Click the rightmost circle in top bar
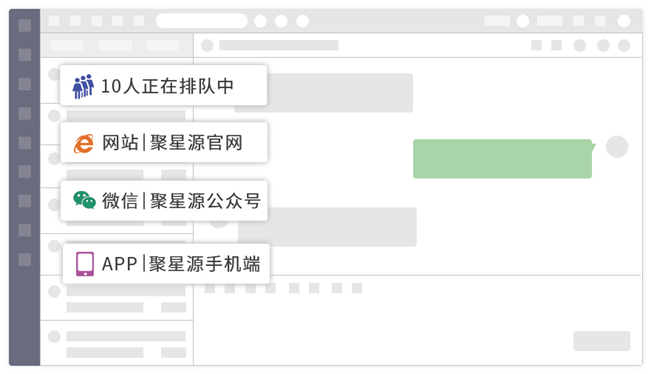654x374 pixels. pos(624,21)
